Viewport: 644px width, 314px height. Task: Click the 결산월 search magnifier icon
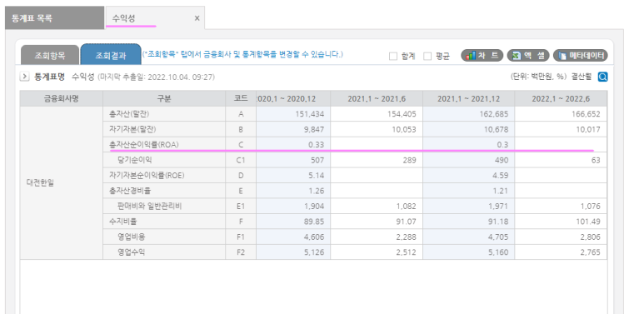point(602,77)
